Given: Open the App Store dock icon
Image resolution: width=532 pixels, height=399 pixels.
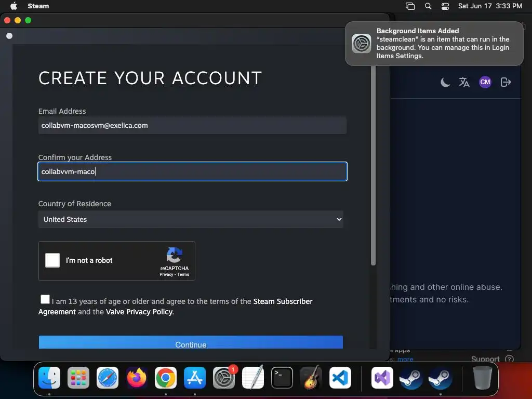Looking at the screenshot, I should [x=195, y=378].
